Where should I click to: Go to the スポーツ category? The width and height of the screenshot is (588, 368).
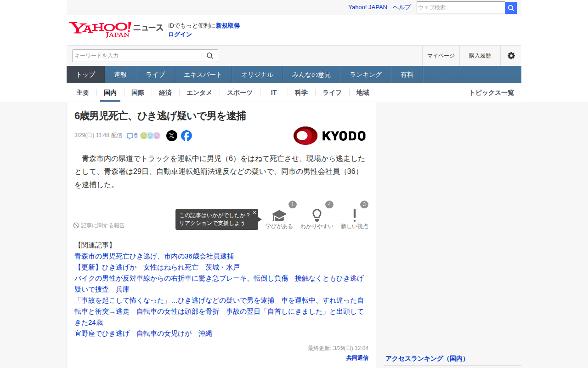[240, 92]
